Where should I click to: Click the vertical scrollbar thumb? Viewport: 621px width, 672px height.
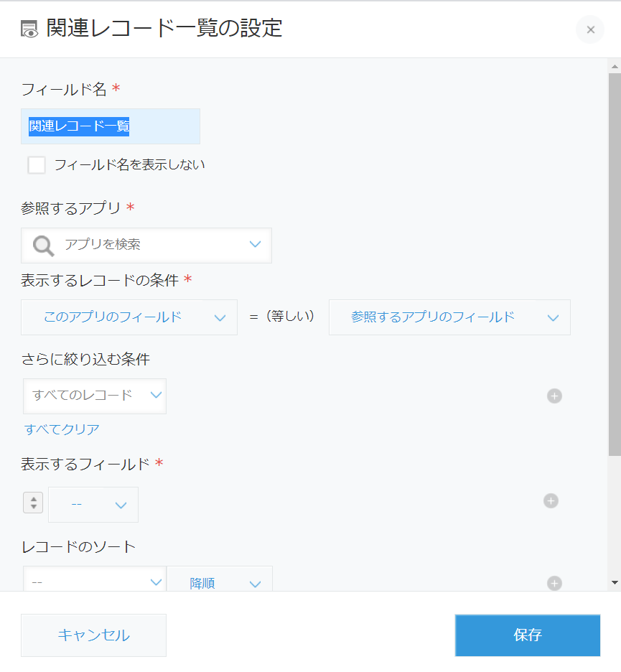pyautogui.click(x=615, y=264)
